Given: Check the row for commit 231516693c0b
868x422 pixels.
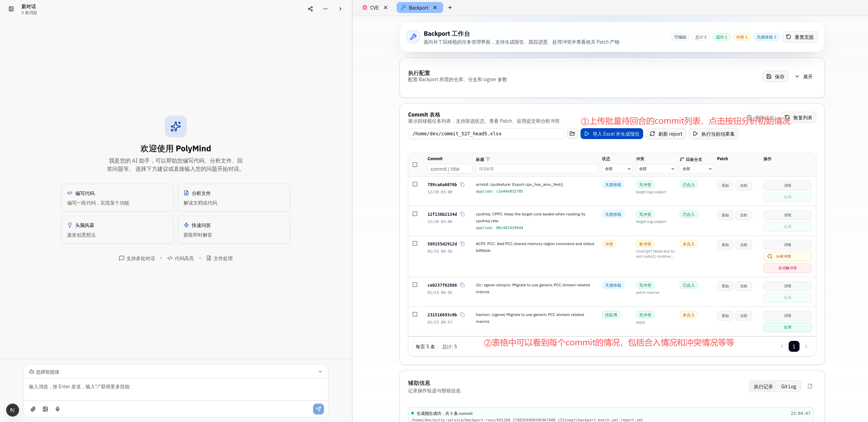Looking at the screenshot, I should point(415,314).
